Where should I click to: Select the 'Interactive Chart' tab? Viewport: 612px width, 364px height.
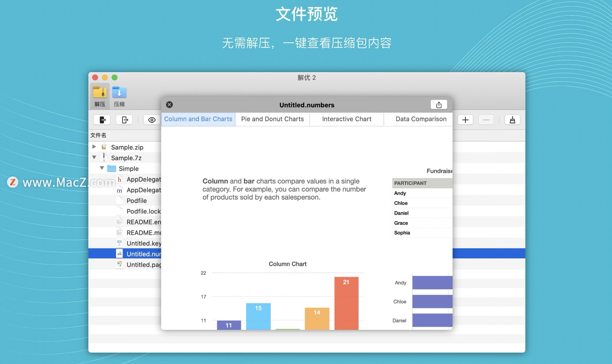pos(346,119)
